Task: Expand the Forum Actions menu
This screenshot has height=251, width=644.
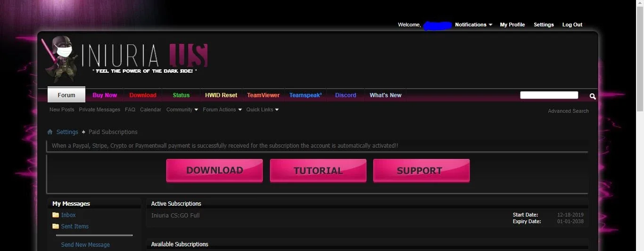Action: [x=222, y=109]
